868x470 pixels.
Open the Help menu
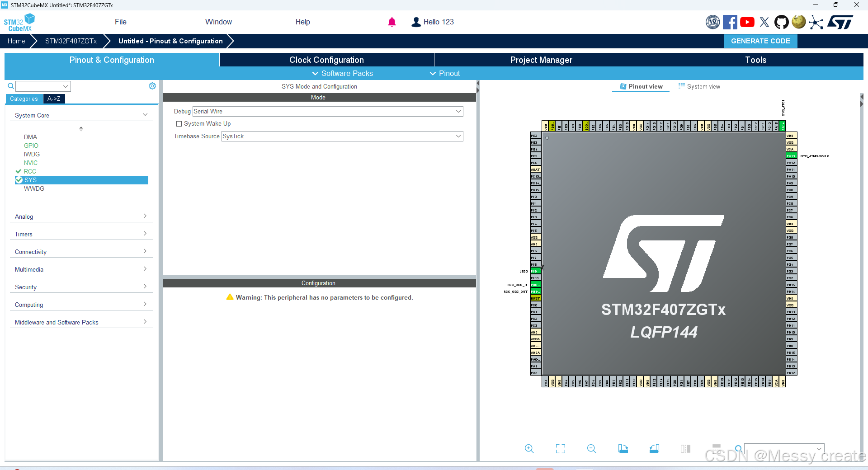303,22
